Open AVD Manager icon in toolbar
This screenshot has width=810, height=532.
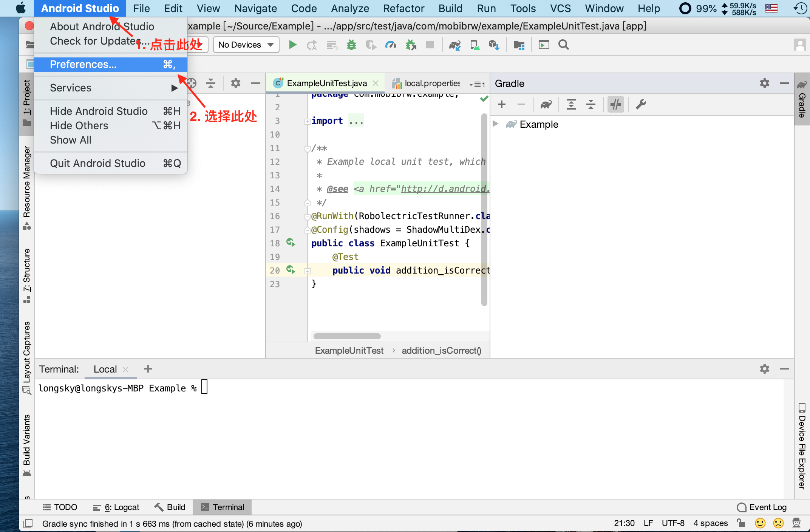point(475,45)
